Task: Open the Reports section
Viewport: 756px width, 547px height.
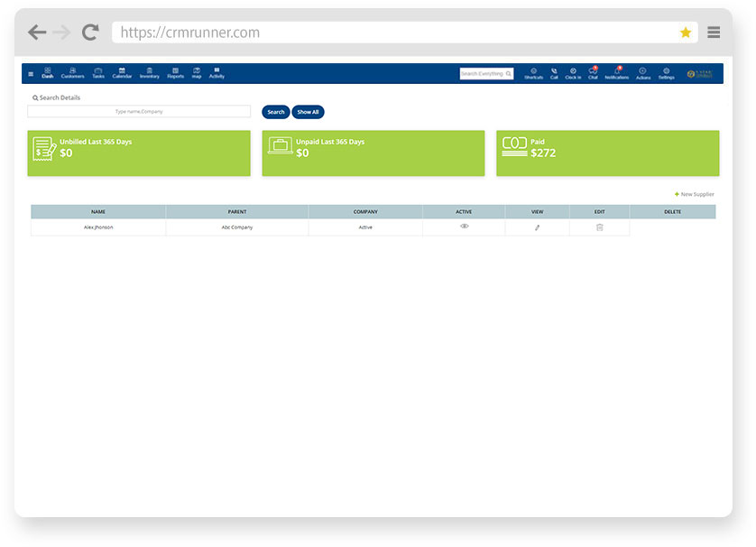Action: pos(176,73)
